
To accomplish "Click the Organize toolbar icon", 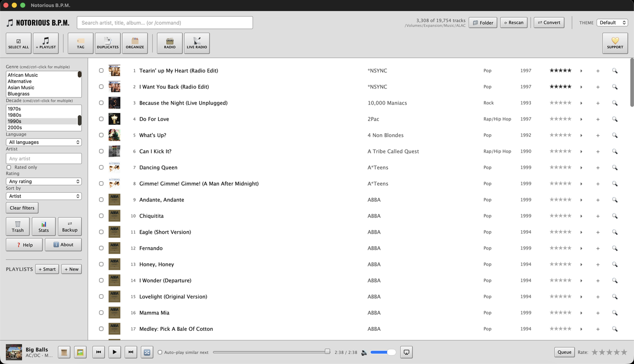I will tap(135, 43).
